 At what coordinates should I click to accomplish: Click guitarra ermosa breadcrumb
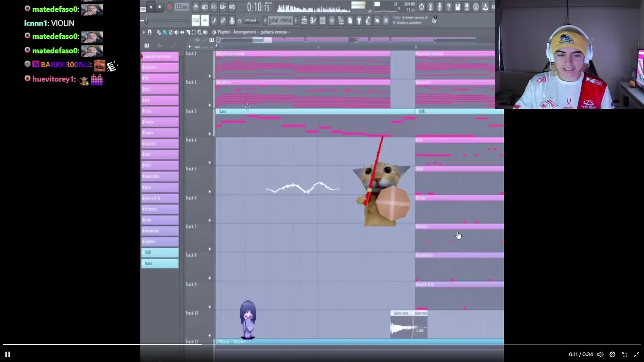click(274, 32)
